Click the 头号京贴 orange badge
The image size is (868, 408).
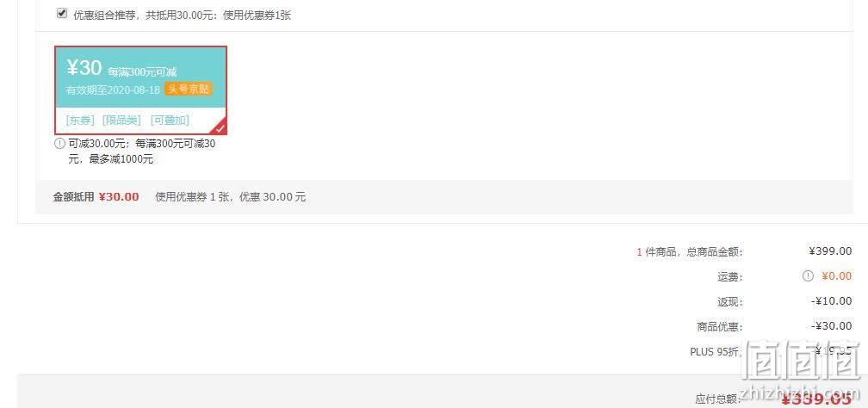(x=189, y=90)
